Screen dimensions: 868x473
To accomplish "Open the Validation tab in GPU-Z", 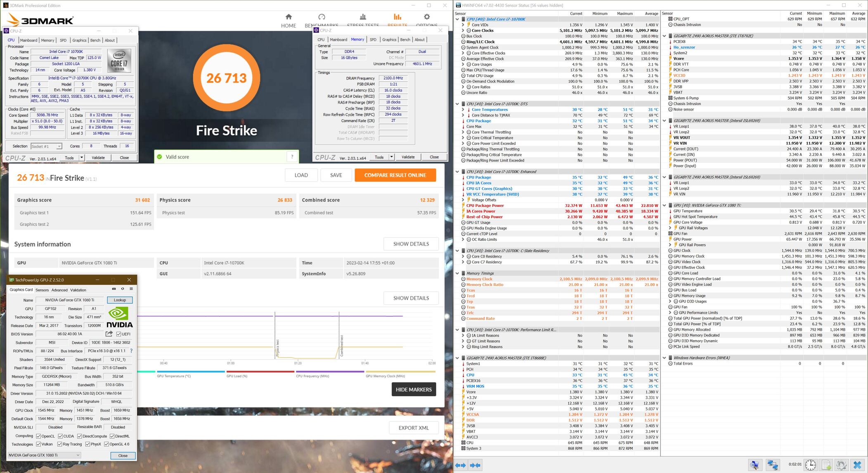I will click(x=78, y=290).
